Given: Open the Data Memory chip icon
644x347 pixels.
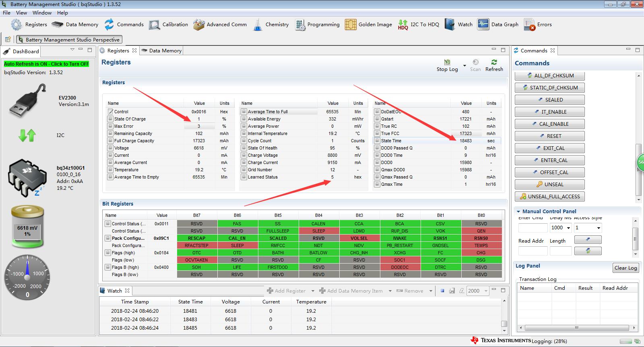Looking at the screenshot, I should [x=58, y=25].
